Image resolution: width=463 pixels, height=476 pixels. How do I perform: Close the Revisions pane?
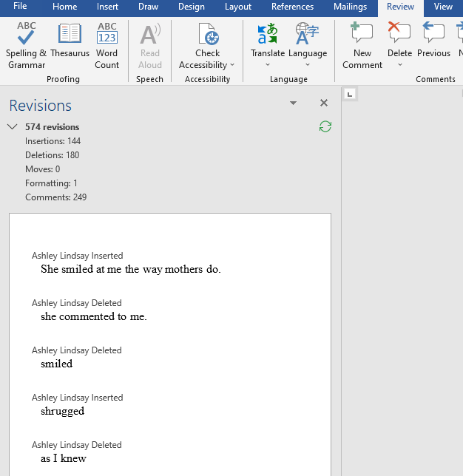[x=323, y=103]
